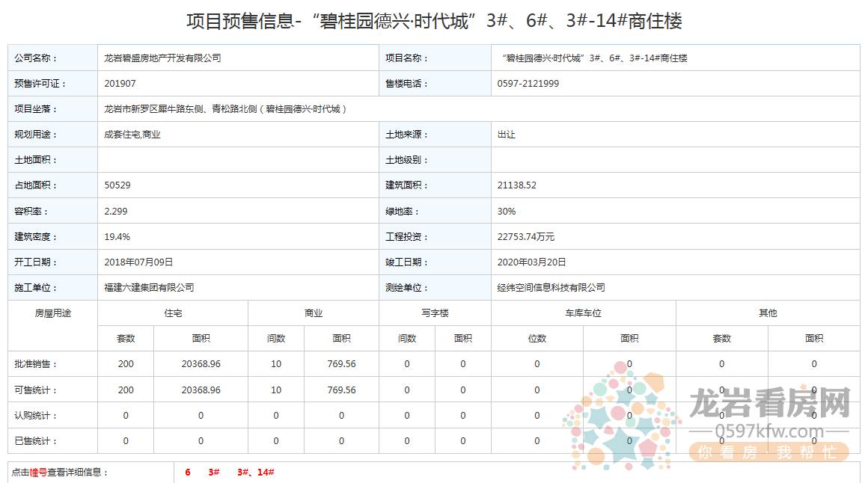
Task: Click the 土地面积 label
Action: (35, 160)
